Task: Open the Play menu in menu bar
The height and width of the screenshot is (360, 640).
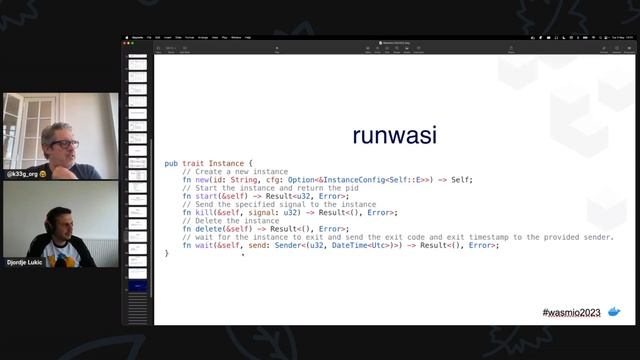Action: [224, 38]
